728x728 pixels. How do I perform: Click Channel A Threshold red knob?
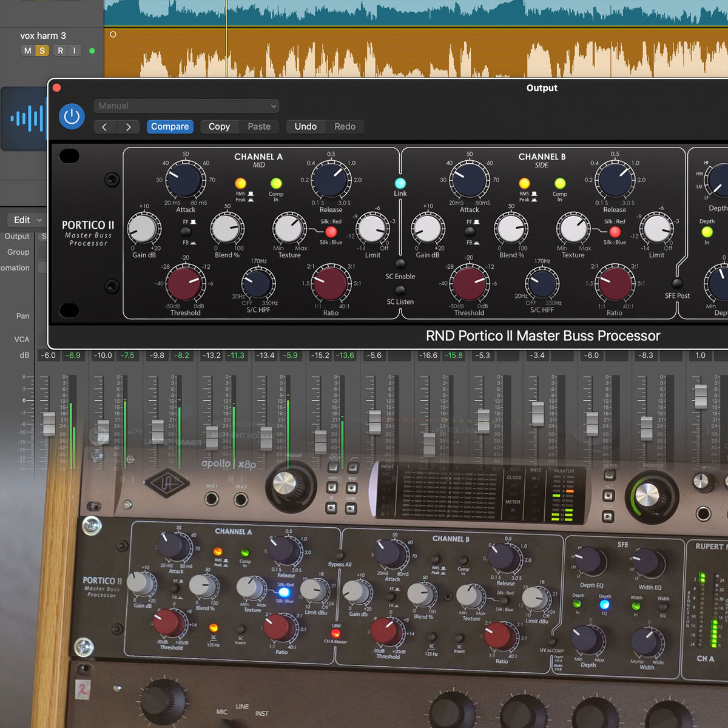tap(185, 284)
